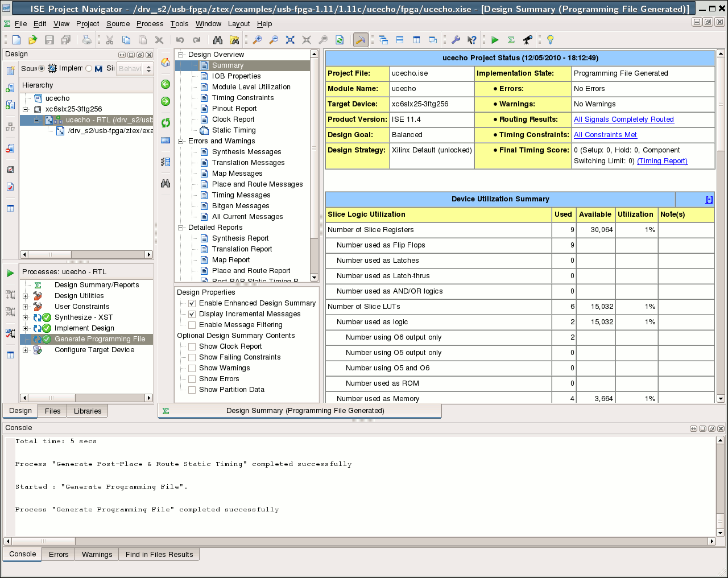Click the green Run play icon in toolbar
Image resolution: width=728 pixels, height=578 pixels.
pyautogui.click(x=495, y=40)
